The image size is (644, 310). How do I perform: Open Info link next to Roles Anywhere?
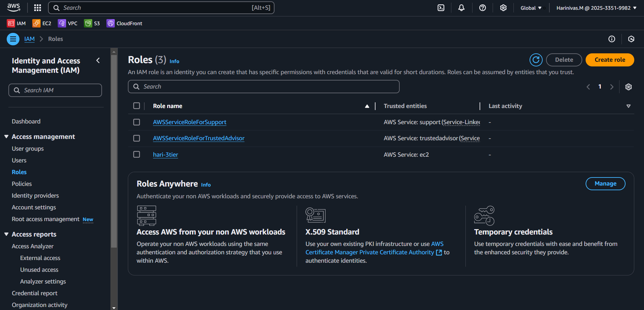[206, 185]
